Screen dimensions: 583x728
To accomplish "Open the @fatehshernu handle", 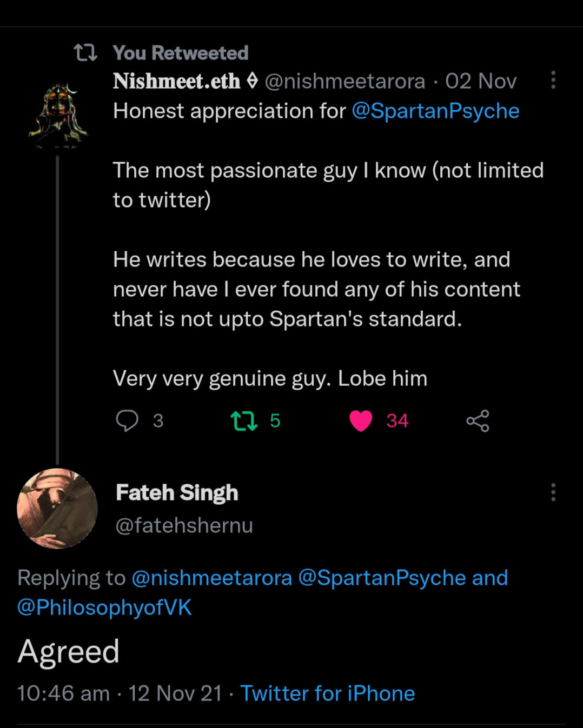I will coord(184,525).
